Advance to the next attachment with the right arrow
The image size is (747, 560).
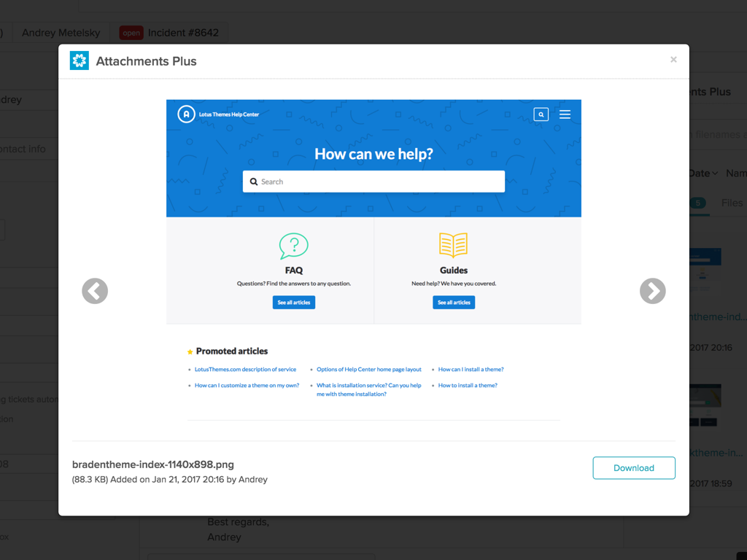coord(652,291)
